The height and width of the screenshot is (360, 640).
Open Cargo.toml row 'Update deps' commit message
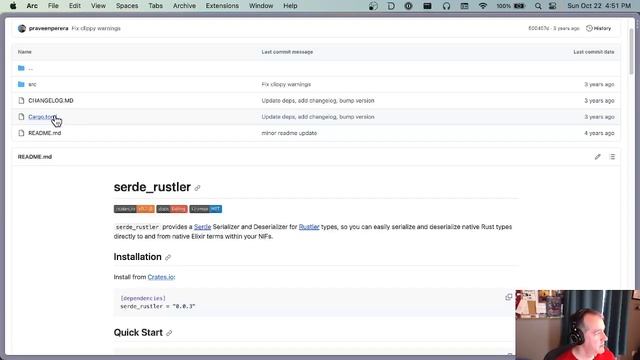coord(318,117)
